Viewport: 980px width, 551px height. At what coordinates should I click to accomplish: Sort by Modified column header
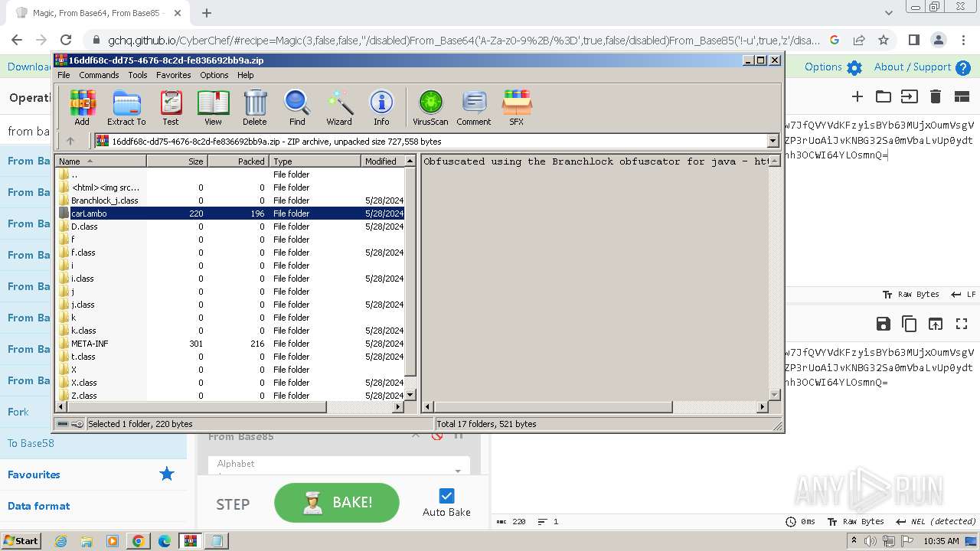coord(383,161)
